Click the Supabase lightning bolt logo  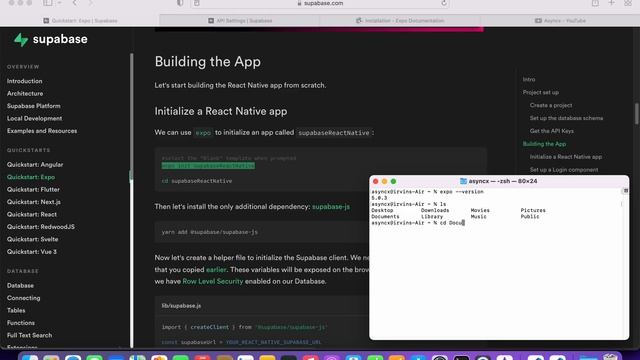pos(21,40)
